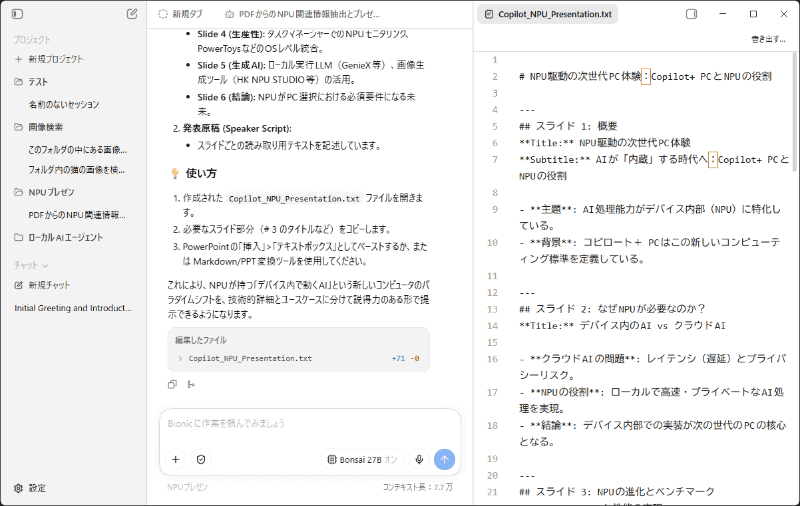Copy the response with copy icon

click(x=172, y=384)
